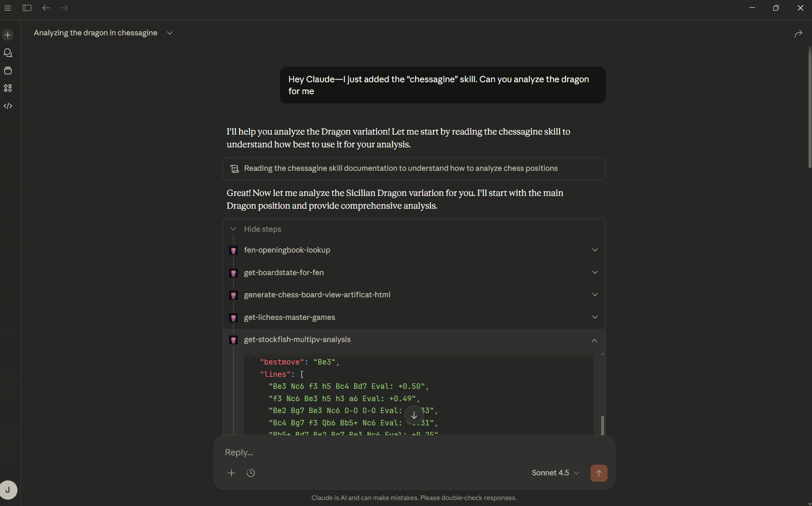The image size is (812, 506).
Task: Send message with the orange arrow button
Action: 599,473
